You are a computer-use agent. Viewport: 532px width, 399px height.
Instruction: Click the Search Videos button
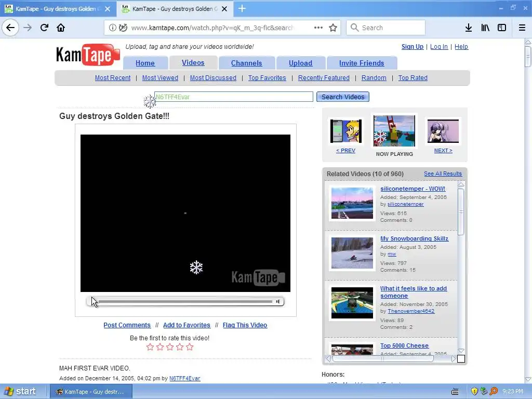pyautogui.click(x=343, y=97)
